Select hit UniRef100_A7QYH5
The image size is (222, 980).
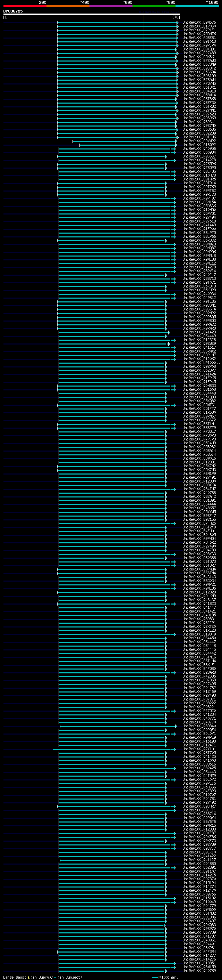(x=199, y=83)
